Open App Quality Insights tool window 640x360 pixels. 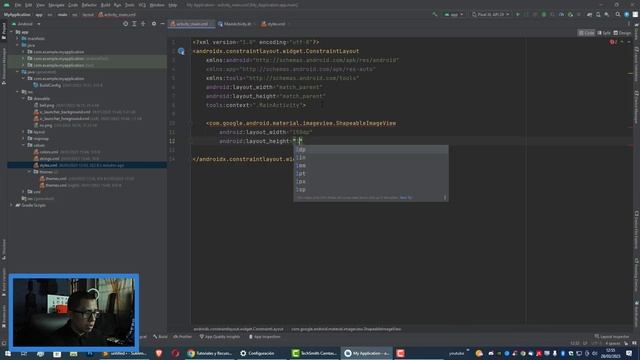220,337
